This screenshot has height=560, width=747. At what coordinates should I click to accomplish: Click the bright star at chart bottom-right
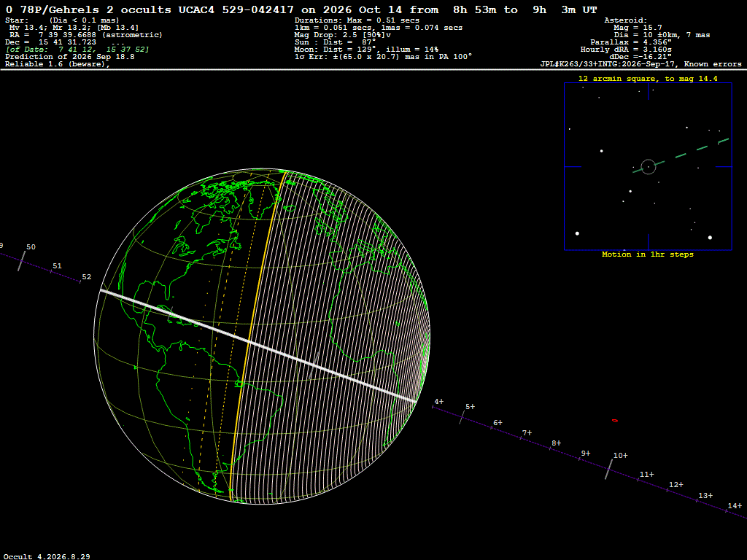(710, 237)
